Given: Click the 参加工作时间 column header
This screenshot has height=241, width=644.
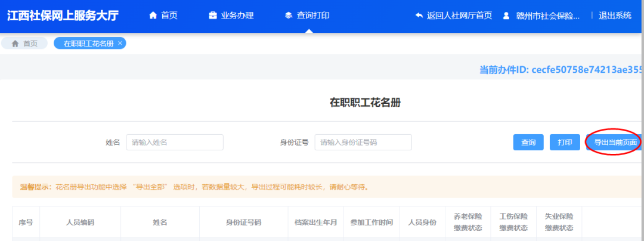Looking at the screenshot, I should 371,222.
